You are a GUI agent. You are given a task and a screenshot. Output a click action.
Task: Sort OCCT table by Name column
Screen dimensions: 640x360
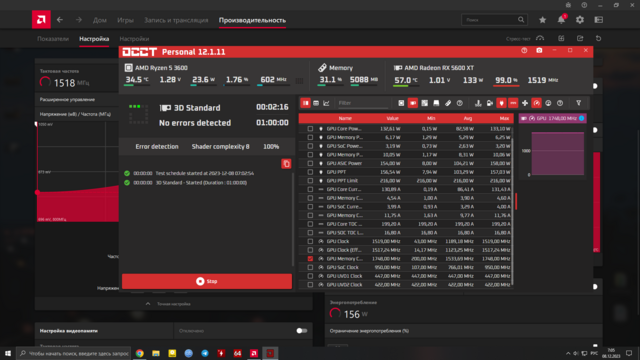tap(345, 118)
